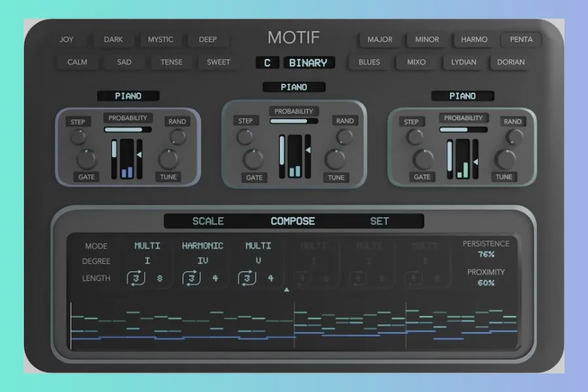
Task: Toggle the JOY mood button
Action: 67,39
